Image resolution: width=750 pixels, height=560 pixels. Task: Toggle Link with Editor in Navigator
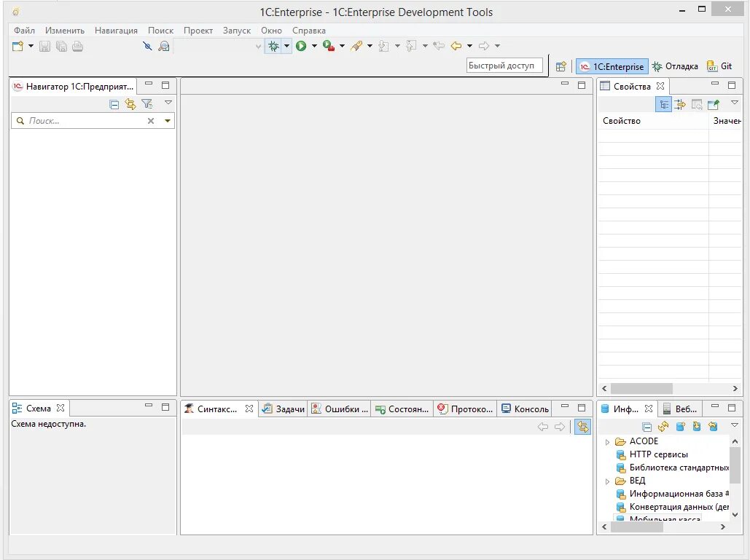coord(130,103)
